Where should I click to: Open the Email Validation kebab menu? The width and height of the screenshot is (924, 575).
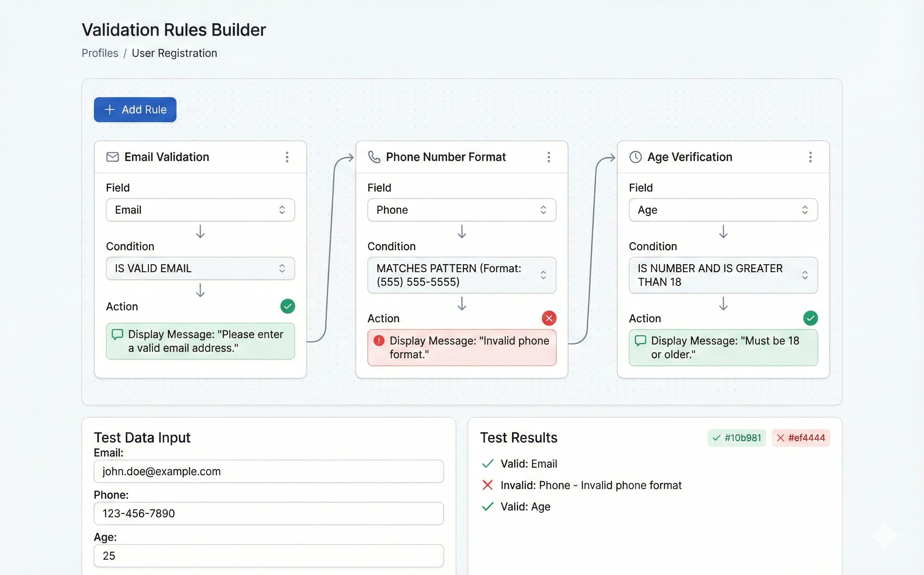coord(287,157)
